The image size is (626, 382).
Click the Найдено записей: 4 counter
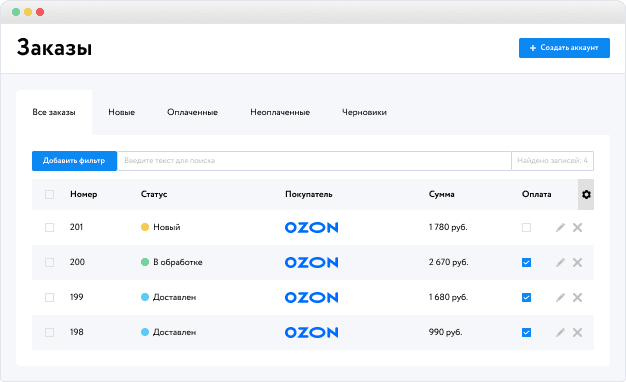[x=553, y=161]
